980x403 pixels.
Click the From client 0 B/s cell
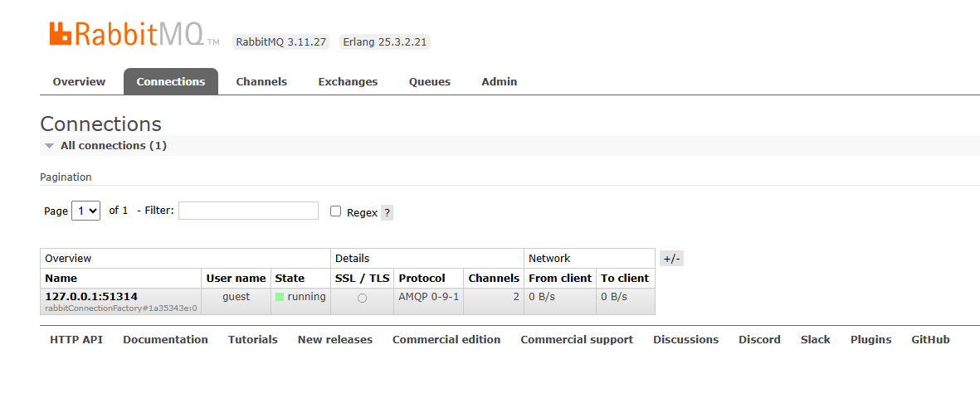(x=560, y=301)
